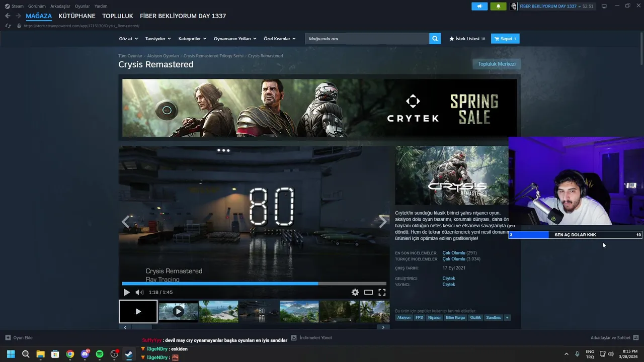Mute the trailer volume speaker
644x362 pixels.
click(x=139, y=292)
